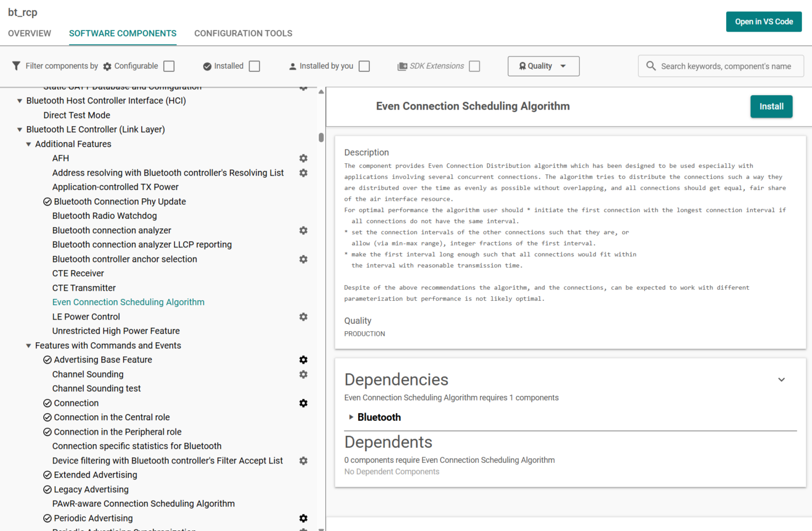Expand the Bluetooth dependency entry
The width and height of the screenshot is (812, 531).
tap(351, 417)
